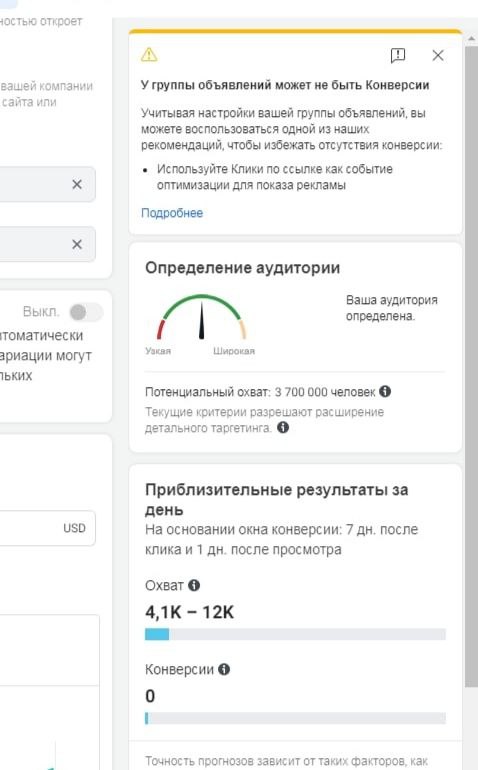This screenshot has height=770, width=478.
Task: Click the Охват estimate bar
Action: (295, 634)
